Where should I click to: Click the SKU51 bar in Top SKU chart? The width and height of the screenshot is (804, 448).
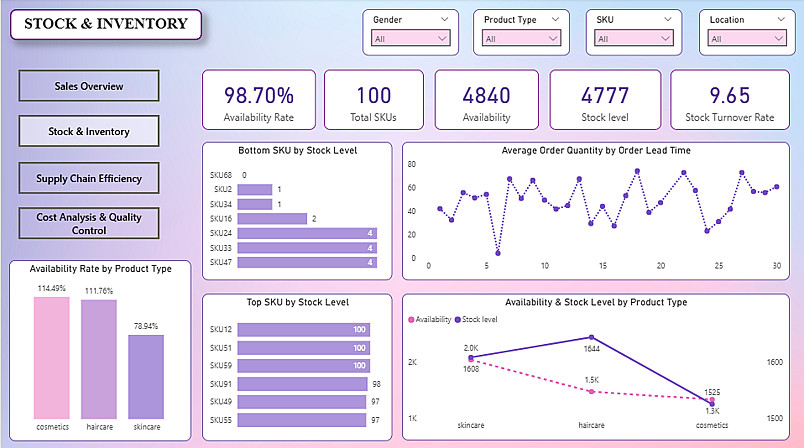click(304, 348)
